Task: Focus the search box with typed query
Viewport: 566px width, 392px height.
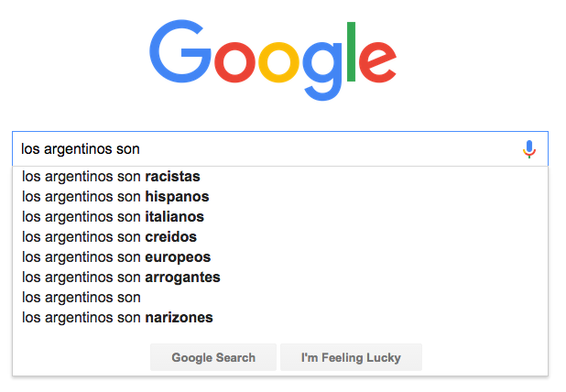Action: pos(267,148)
